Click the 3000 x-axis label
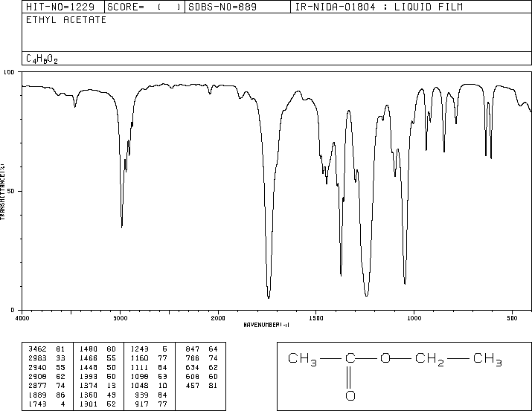Image resolution: width=532 pixels, height=411 pixels. [120, 318]
